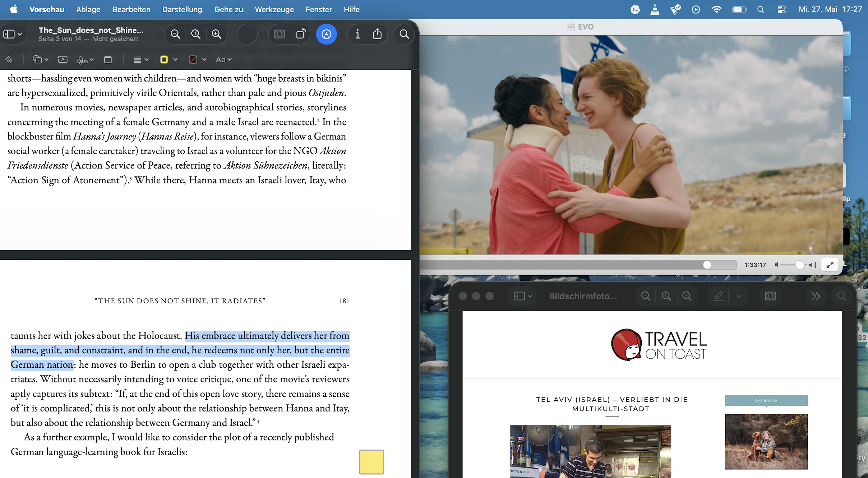Open Control Center from the menu bar
The image size is (868, 478).
pyautogui.click(x=782, y=9)
